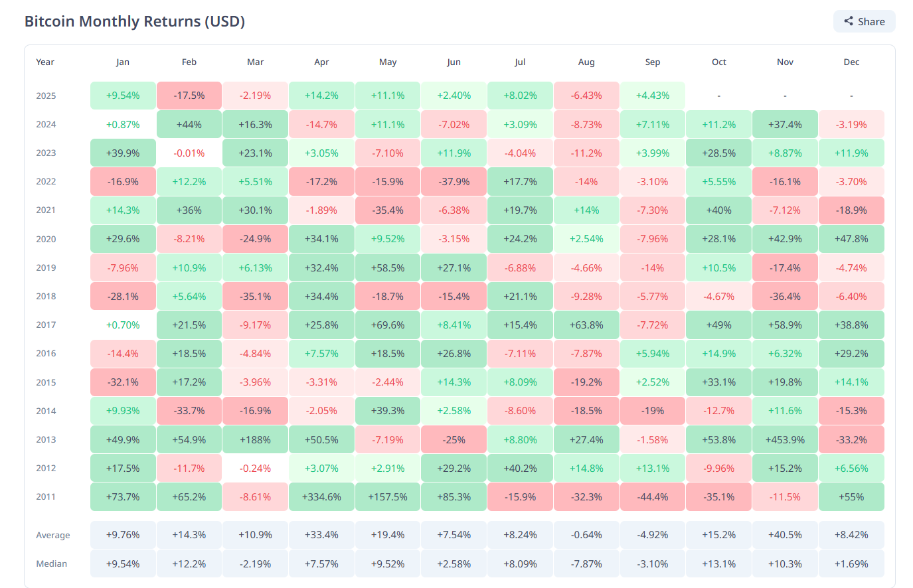The image size is (913, 588).
Task: Click the -0.01% cell for February 2023
Action: [189, 153]
